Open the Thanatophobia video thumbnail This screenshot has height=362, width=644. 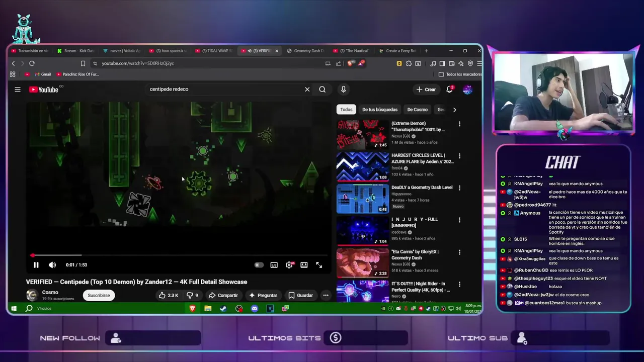[x=362, y=134]
